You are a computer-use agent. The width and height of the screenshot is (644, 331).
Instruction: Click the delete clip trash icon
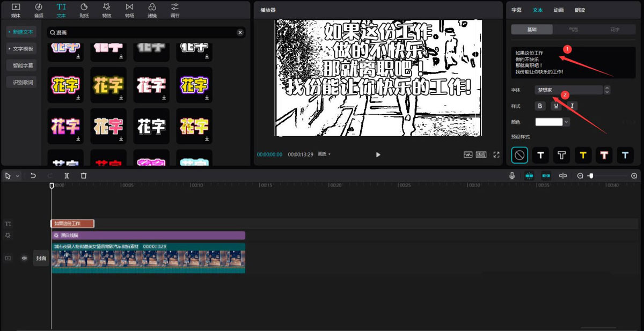tap(83, 175)
